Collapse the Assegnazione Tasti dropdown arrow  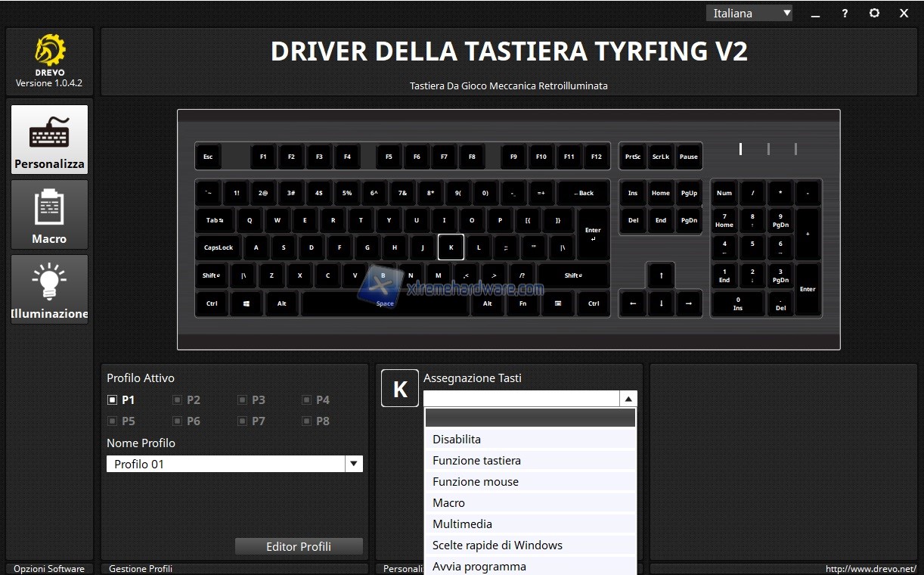(628, 399)
